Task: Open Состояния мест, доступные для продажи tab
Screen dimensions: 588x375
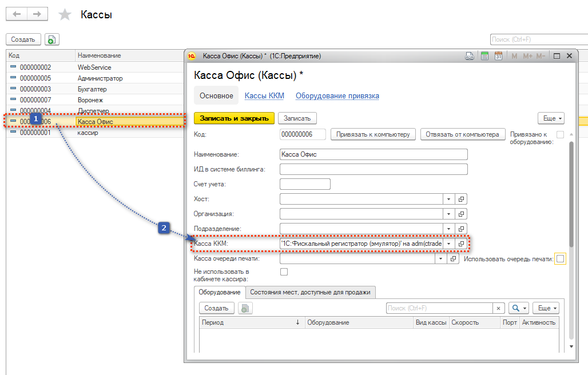Action: pos(311,292)
